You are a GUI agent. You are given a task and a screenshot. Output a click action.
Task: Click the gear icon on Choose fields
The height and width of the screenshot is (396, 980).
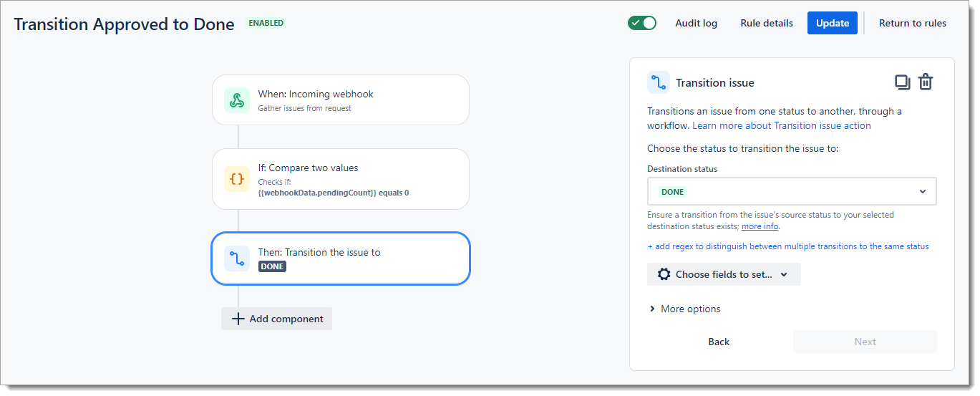click(664, 274)
